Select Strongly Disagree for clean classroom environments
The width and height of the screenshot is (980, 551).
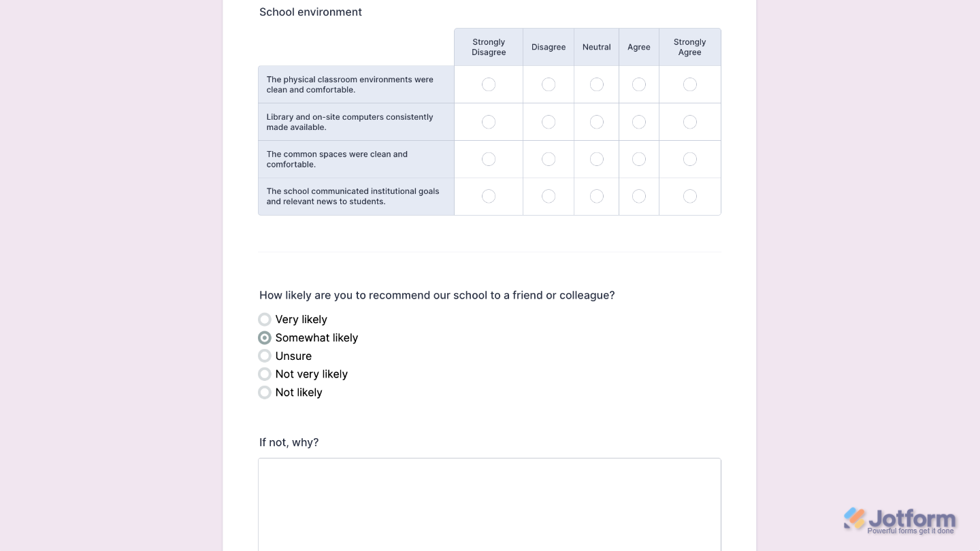coord(489,84)
